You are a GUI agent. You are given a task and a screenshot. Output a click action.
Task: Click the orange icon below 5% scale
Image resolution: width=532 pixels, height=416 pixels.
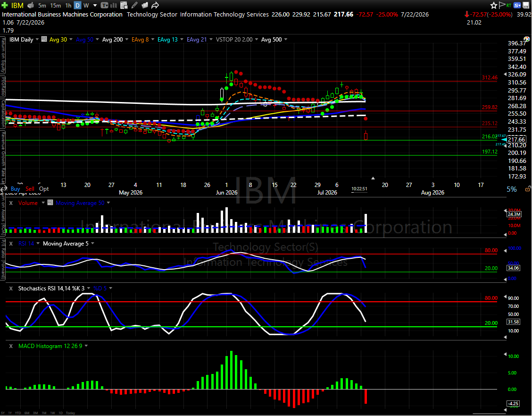528,189
